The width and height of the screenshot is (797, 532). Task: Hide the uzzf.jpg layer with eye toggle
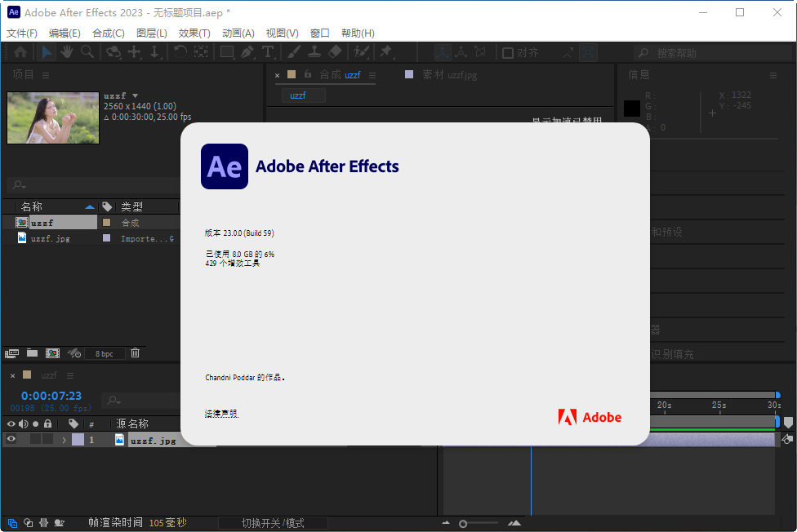(11, 440)
